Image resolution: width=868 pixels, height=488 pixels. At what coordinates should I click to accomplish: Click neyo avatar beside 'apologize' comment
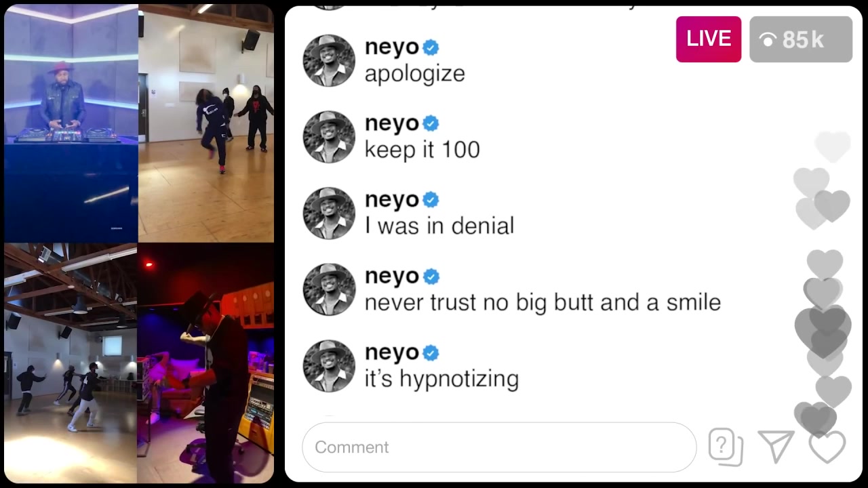click(329, 61)
